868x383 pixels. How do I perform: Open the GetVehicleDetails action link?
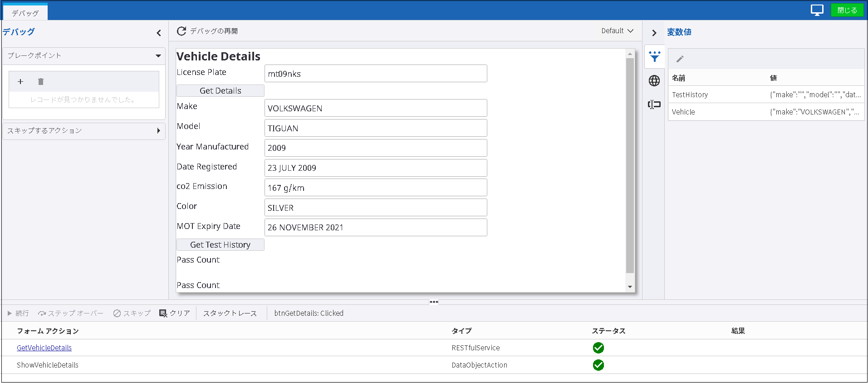(44, 348)
